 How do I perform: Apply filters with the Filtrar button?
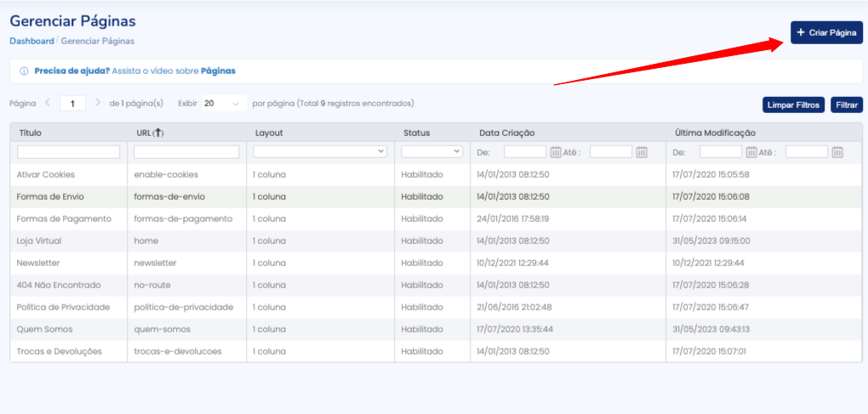[x=846, y=105]
